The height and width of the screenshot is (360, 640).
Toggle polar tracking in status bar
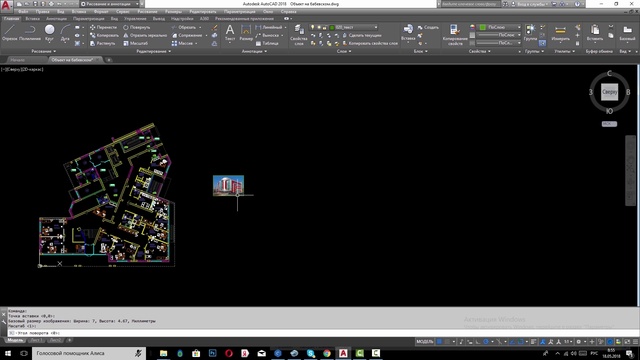pos(486,342)
